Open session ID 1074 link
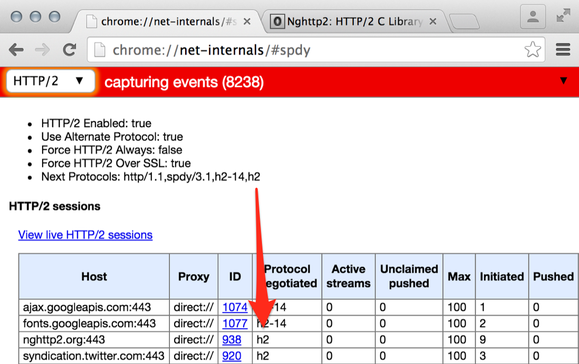 coord(235,307)
